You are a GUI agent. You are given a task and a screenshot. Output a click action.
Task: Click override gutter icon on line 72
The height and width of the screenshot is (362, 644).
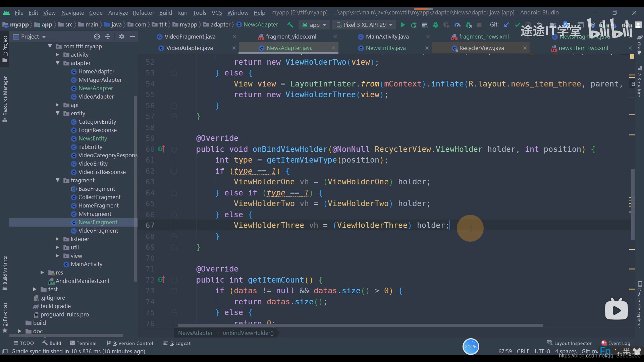162,280
